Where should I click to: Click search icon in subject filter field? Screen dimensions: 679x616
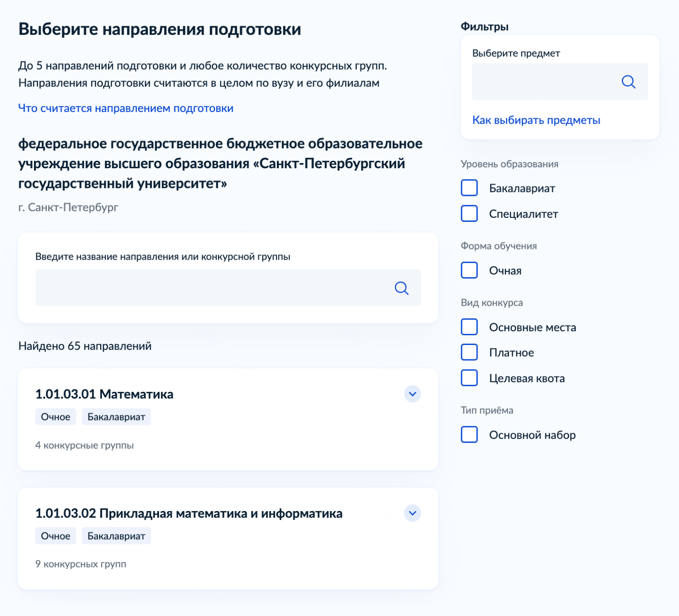coord(629,82)
